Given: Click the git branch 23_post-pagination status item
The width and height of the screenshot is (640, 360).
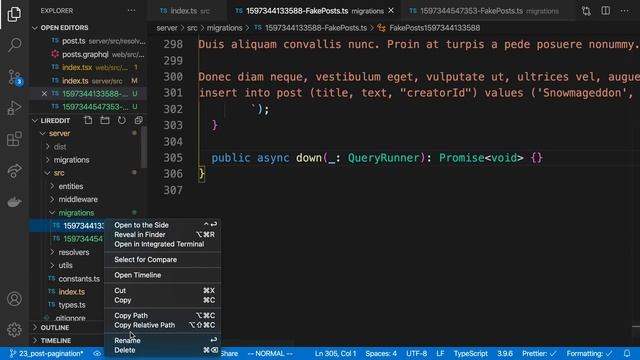Looking at the screenshot, I should click(x=46, y=353).
